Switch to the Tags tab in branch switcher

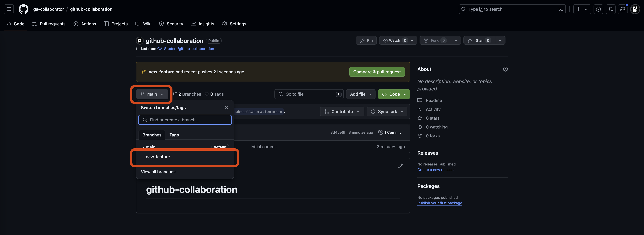[x=174, y=135]
